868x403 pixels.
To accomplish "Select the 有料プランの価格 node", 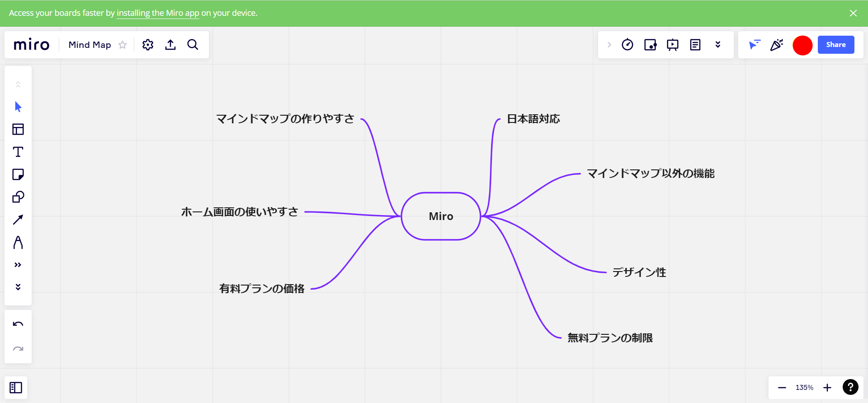I will point(262,289).
